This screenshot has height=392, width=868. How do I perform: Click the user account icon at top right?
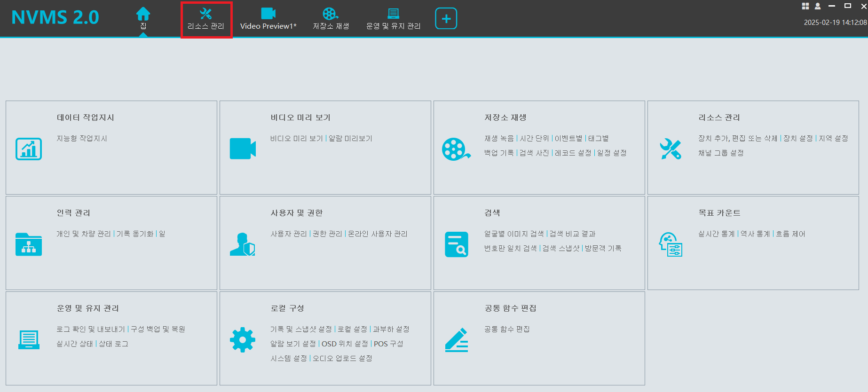(818, 6)
